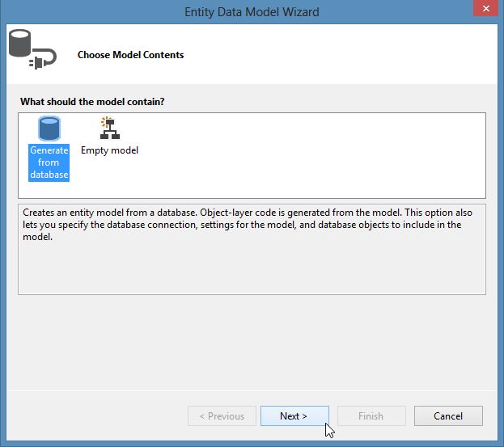Select the Generate from database icon
504x447 pixels.
49,129
